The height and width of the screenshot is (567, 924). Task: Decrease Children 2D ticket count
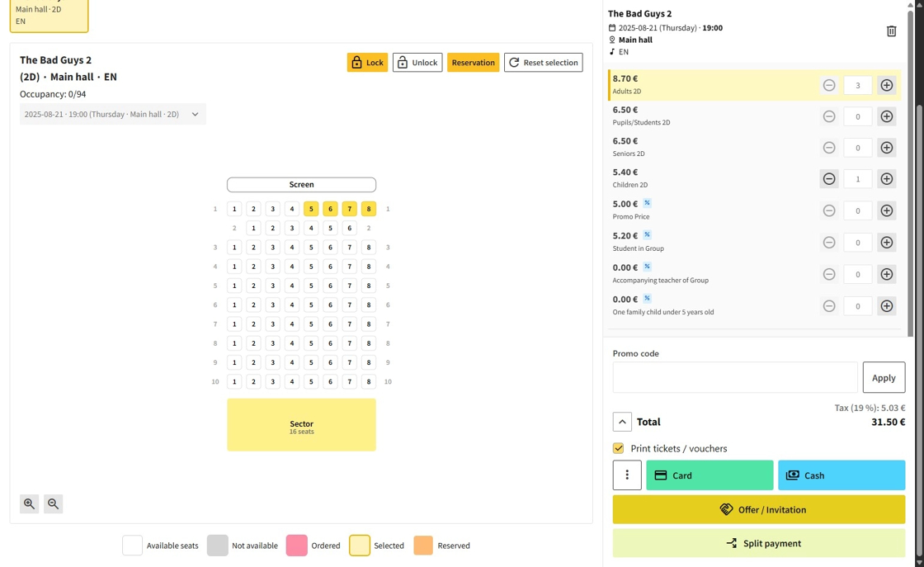(x=829, y=179)
